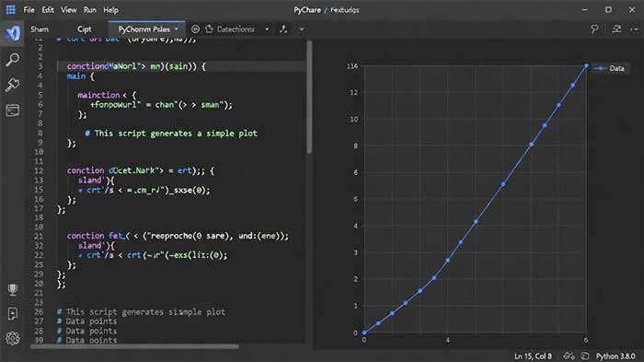Click the top-right data point at 114
644x362 pixels.
coord(586,65)
